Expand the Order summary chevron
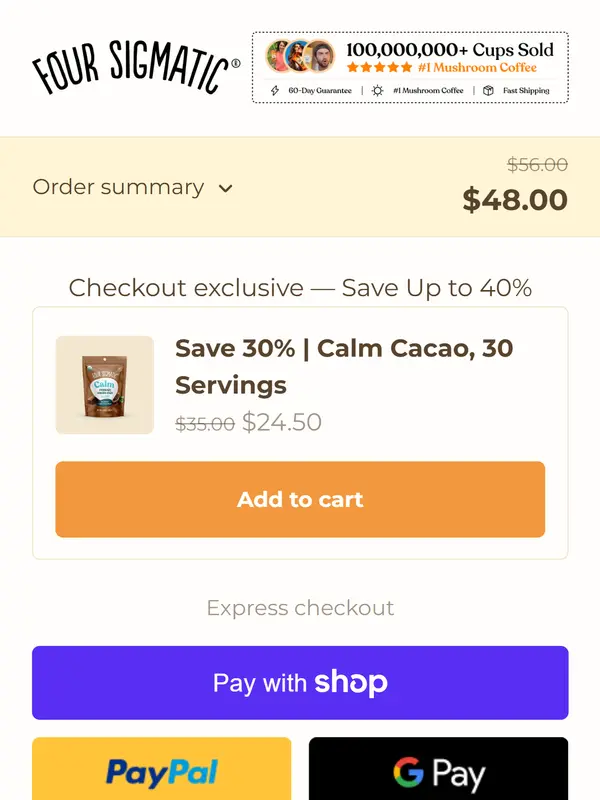600x800 pixels. tap(226, 188)
